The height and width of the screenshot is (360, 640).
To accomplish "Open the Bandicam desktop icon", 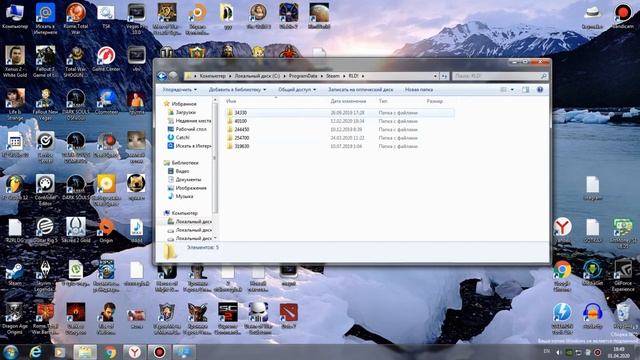I will (x=623, y=16).
